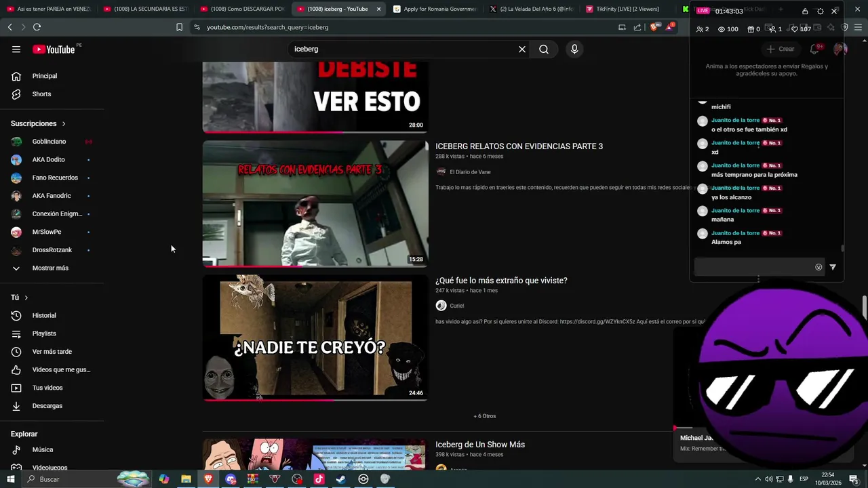Go to the YouTube home logo
The width and height of the screenshot is (868, 488).
pos(54,49)
